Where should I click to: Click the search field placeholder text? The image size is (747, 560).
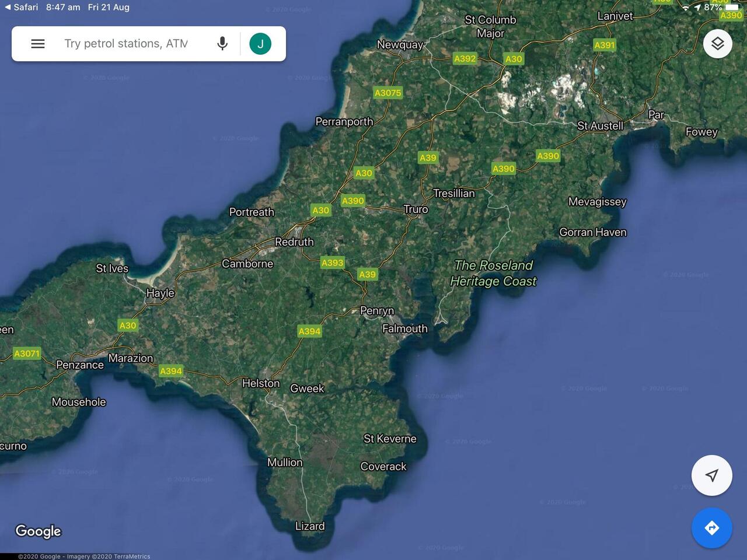pyautogui.click(x=126, y=44)
